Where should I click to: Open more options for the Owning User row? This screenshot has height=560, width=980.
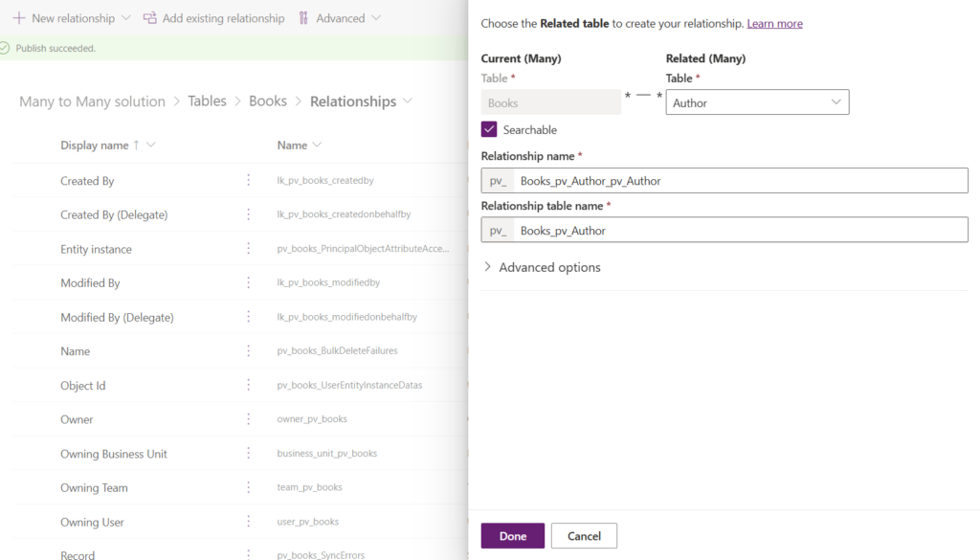point(248,521)
